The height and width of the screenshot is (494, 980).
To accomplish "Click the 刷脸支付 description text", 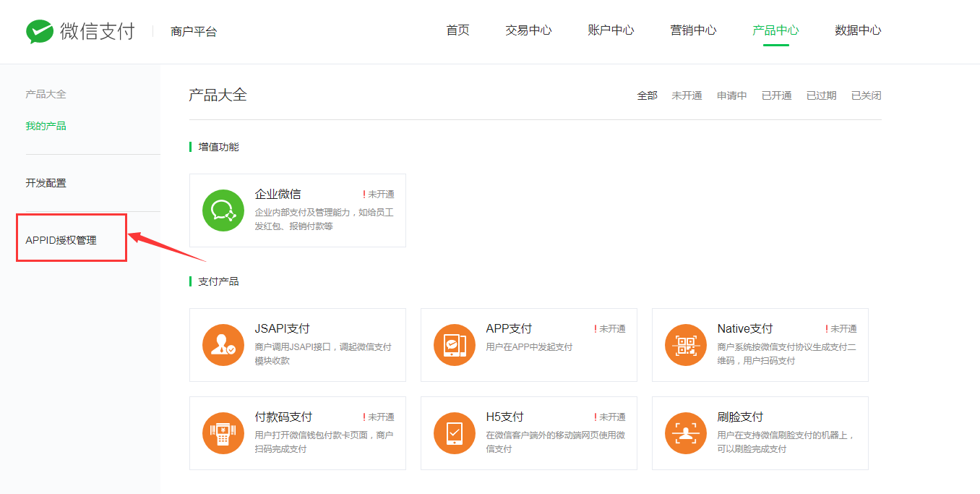I will click(x=786, y=442).
